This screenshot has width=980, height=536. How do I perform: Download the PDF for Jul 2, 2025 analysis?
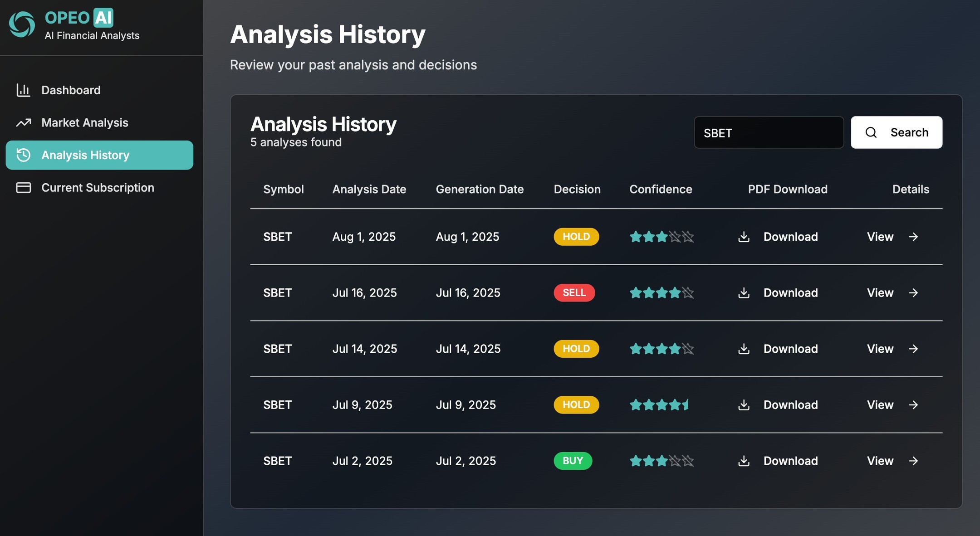778,461
